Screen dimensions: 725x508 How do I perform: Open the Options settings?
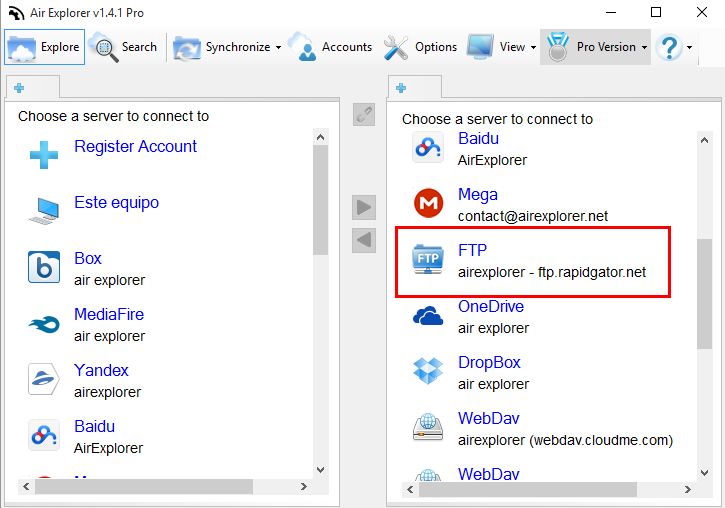click(x=420, y=47)
